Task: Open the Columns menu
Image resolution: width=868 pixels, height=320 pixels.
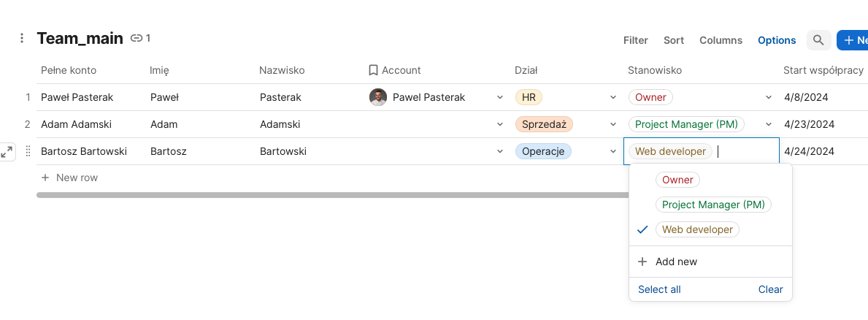Action: [x=721, y=40]
